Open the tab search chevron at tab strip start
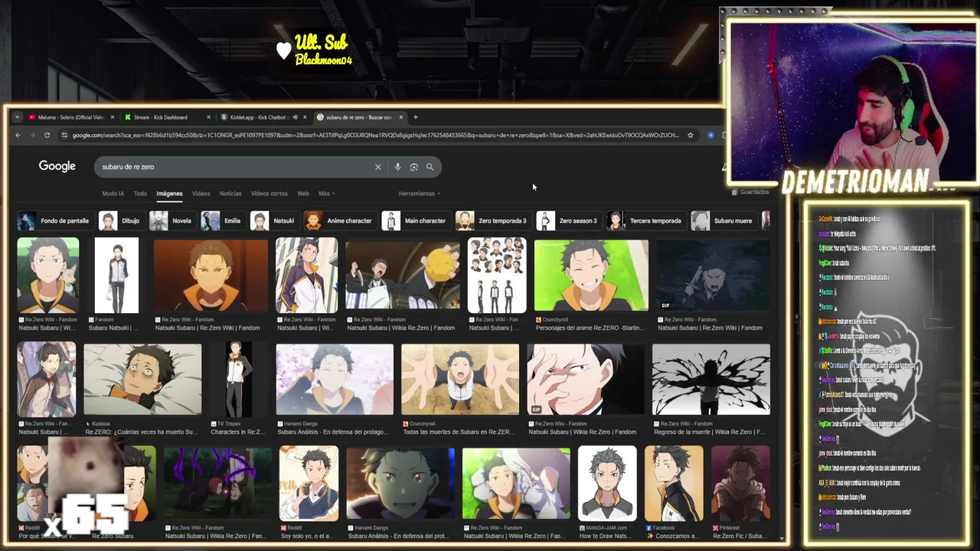Screen dimensions: 980x551 pos(17,117)
